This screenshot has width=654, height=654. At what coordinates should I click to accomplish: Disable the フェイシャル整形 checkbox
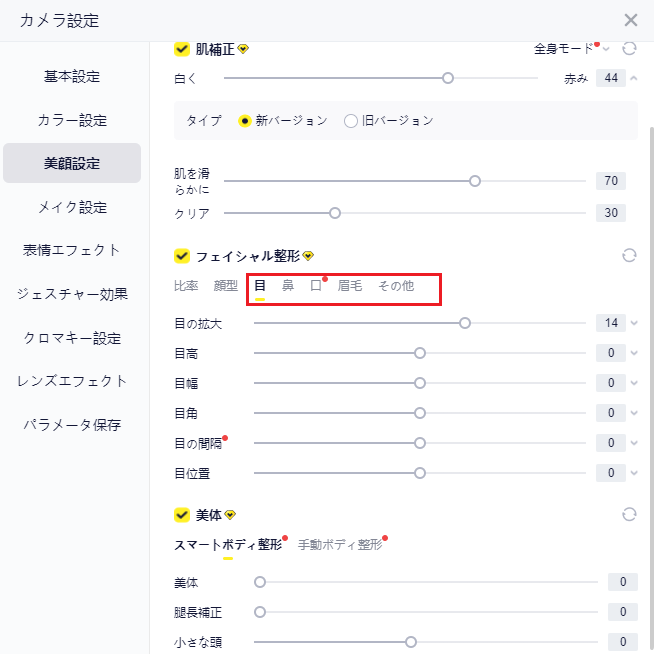[x=182, y=256]
